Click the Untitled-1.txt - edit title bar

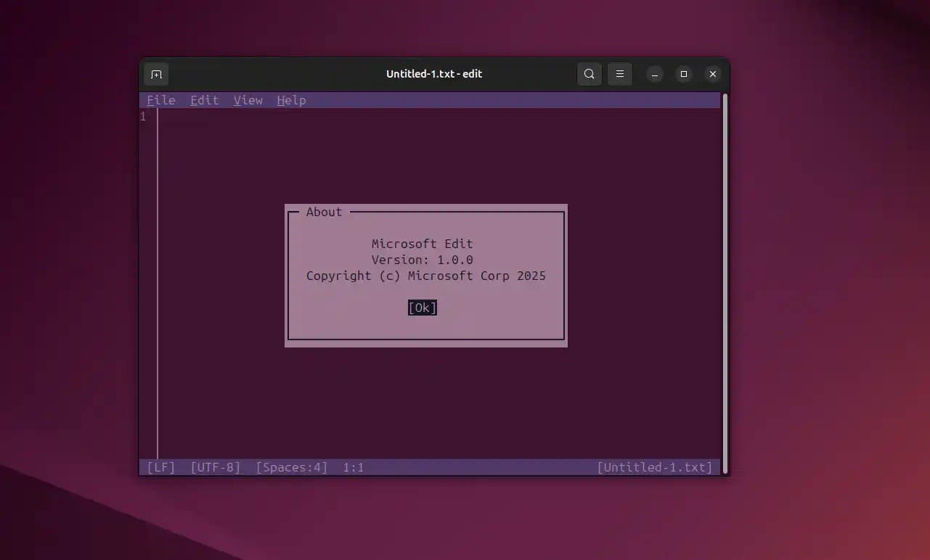tap(433, 73)
